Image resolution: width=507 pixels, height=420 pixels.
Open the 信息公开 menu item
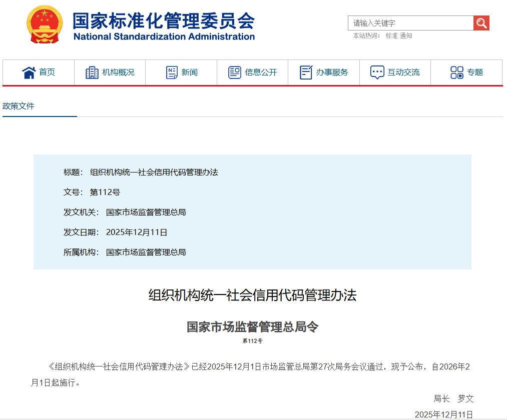point(253,72)
